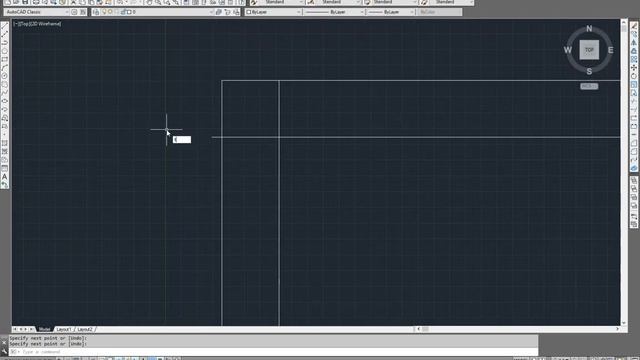Select the Arc draw tool

pyautogui.click(x=4, y=68)
